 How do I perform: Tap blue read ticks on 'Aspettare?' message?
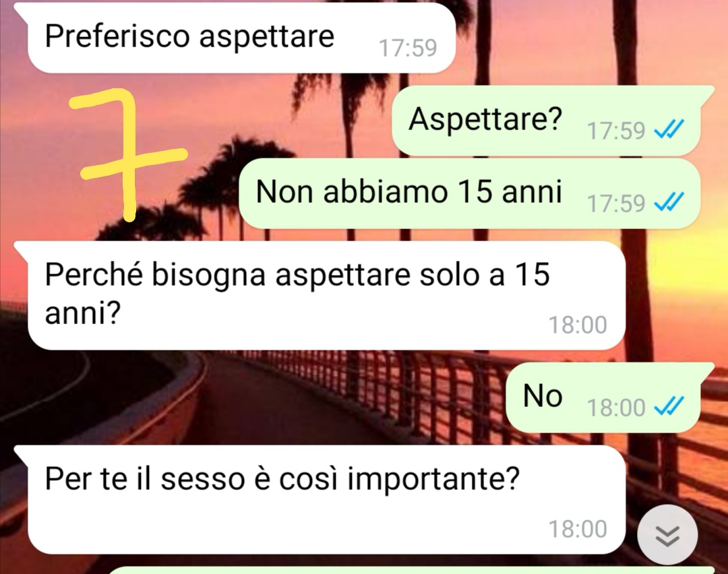[669, 129]
